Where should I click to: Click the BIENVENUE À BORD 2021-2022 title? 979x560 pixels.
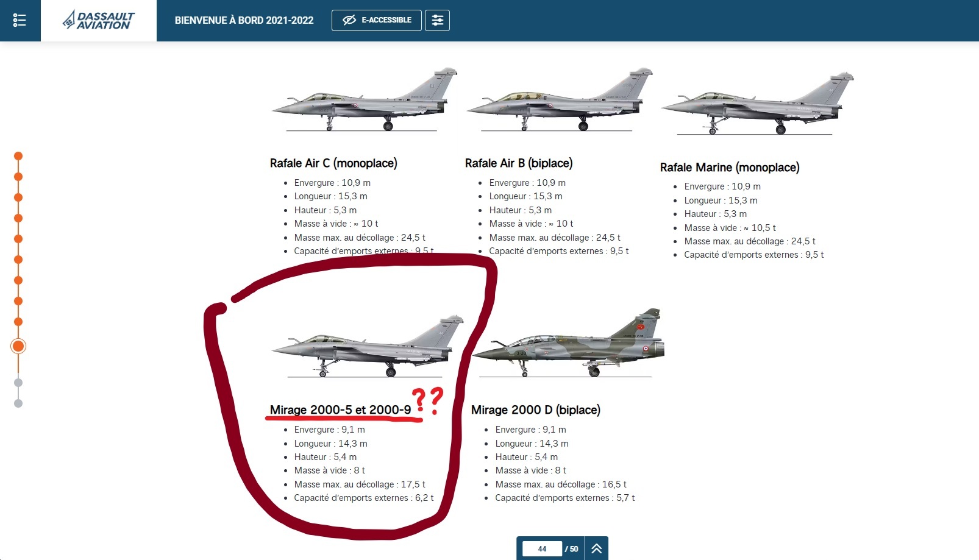tap(244, 20)
